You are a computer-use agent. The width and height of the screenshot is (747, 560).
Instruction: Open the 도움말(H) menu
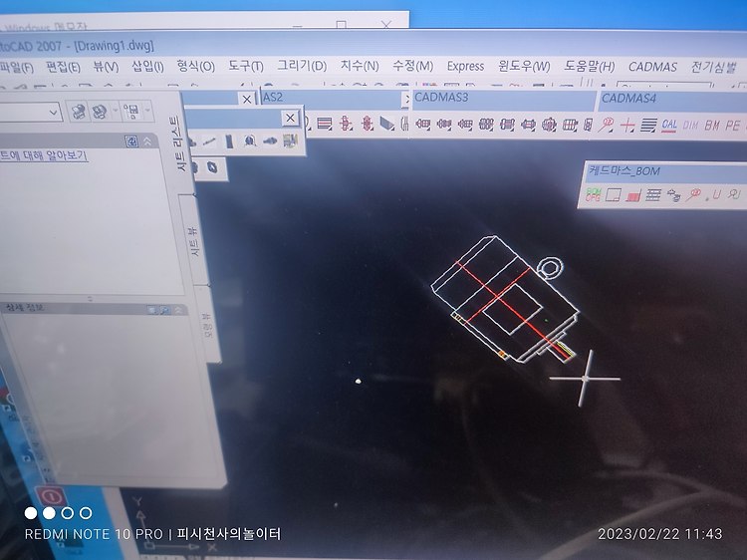[x=590, y=66]
